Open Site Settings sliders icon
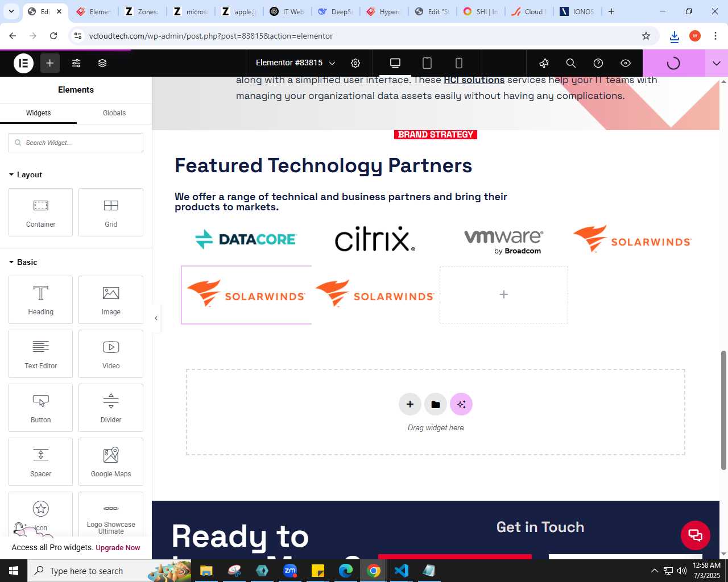The width and height of the screenshot is (728, 582). coord(76,63)
